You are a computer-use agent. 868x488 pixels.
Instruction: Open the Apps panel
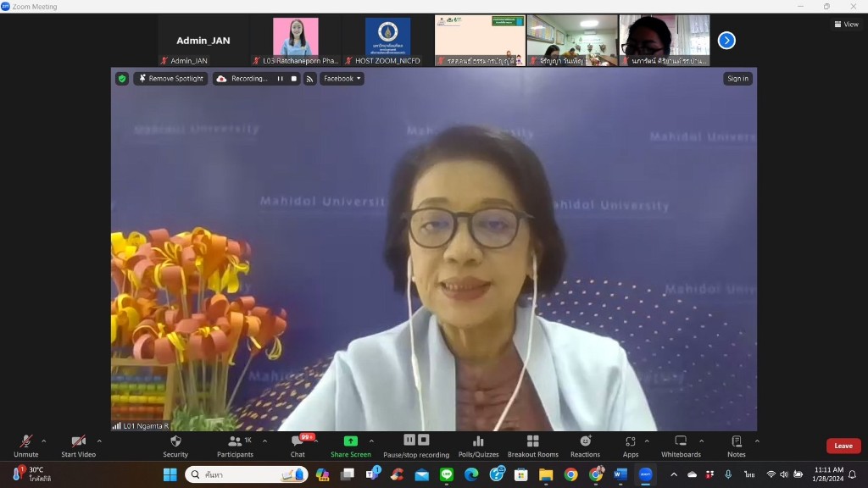(631, 446)
